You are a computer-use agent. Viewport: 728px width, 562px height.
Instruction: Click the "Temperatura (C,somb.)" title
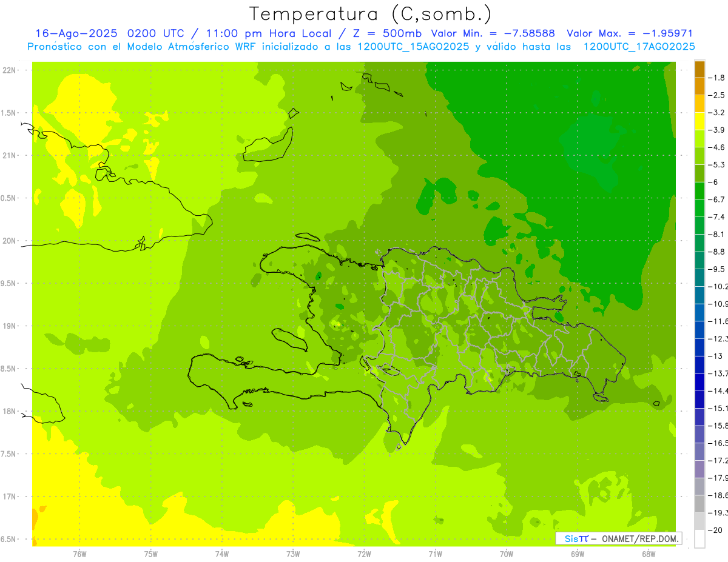[x=371, y=13]
